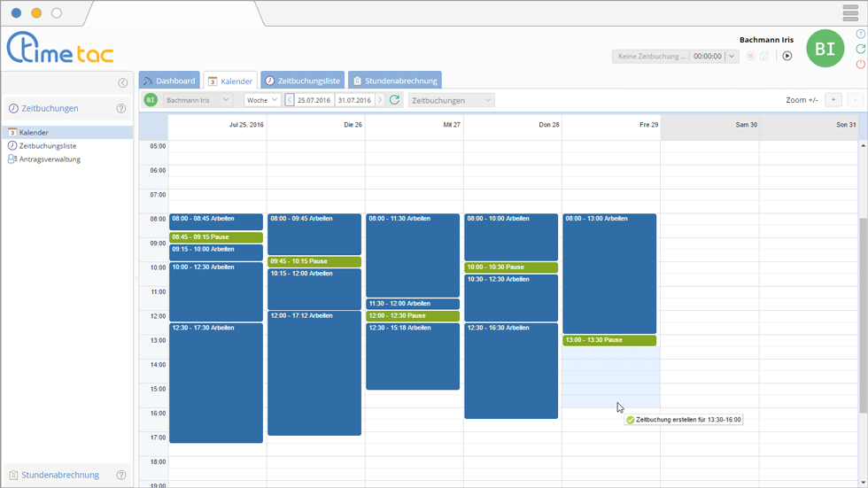
Task: Open help for Zeitbuchungen section
Action: point(121,108)
